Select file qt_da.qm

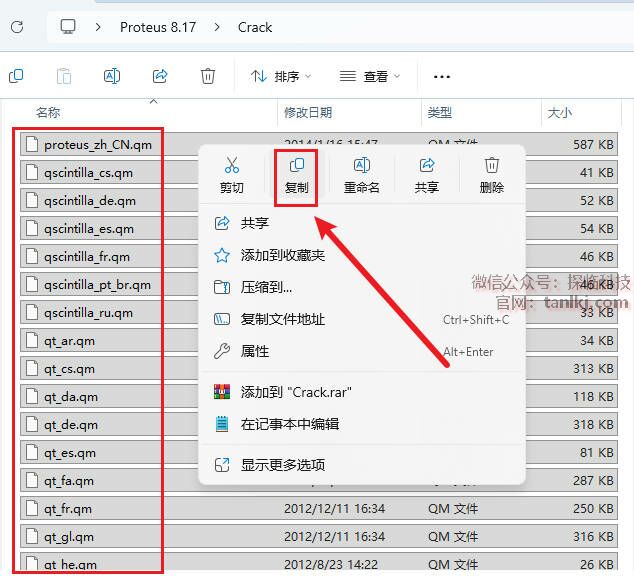tap(71, 397)
